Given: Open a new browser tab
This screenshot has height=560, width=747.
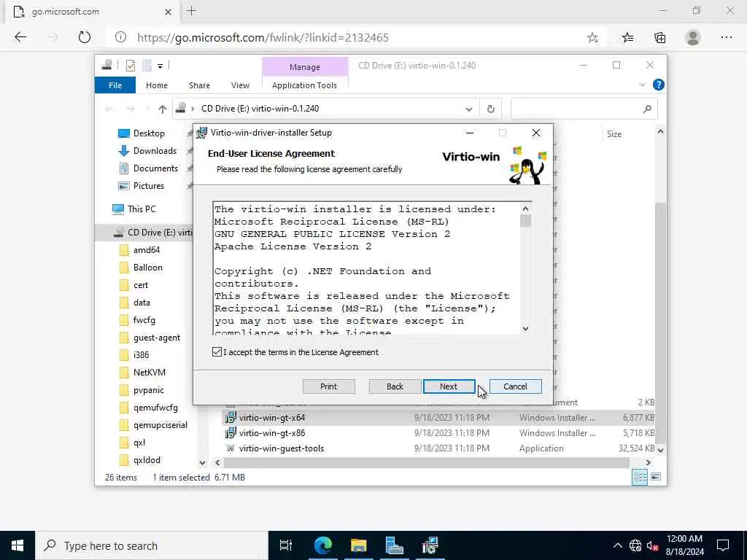Looking at the screenshot, I should 192,11.
